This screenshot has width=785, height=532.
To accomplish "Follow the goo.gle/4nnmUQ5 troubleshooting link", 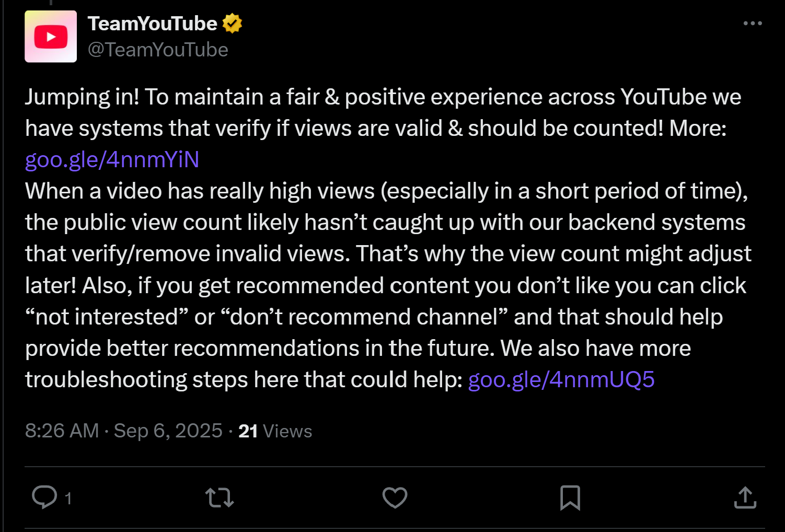I will coord(561,379).
